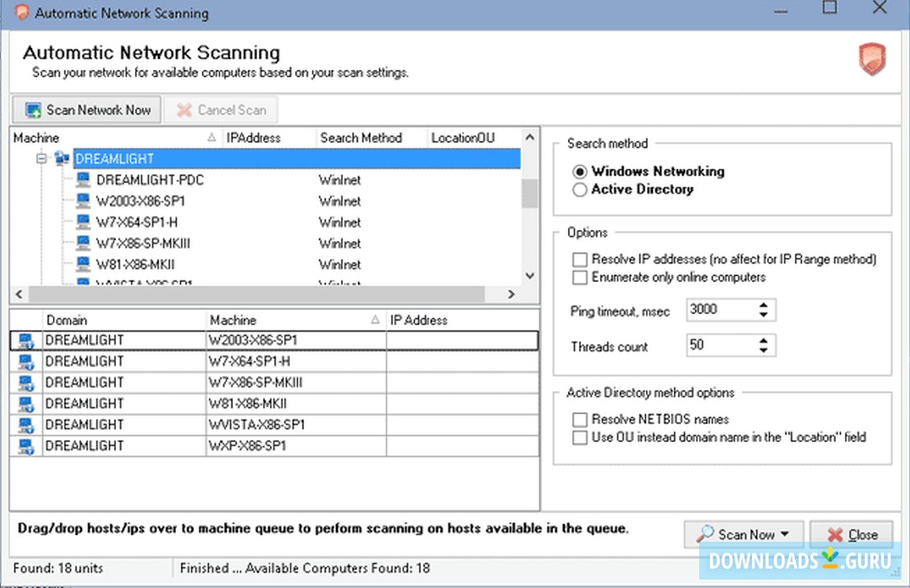910x588 pixels.
Task: Click the red X icon on Cancel Scan
Action: coord(187,109)
